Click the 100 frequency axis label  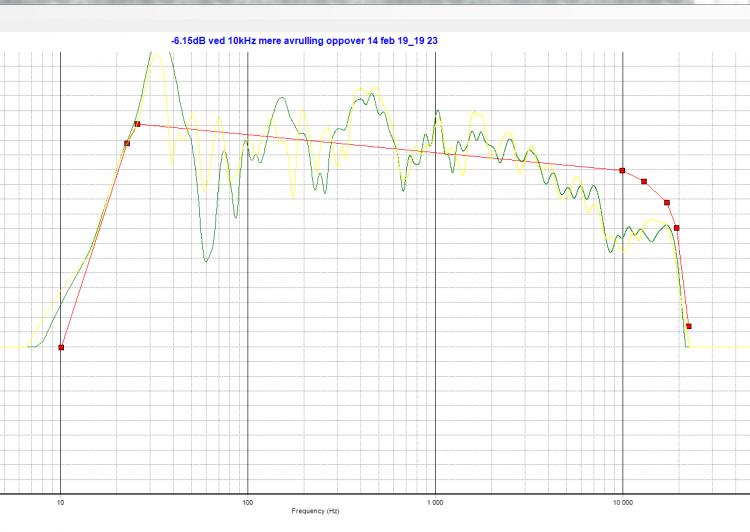[247, 502]
